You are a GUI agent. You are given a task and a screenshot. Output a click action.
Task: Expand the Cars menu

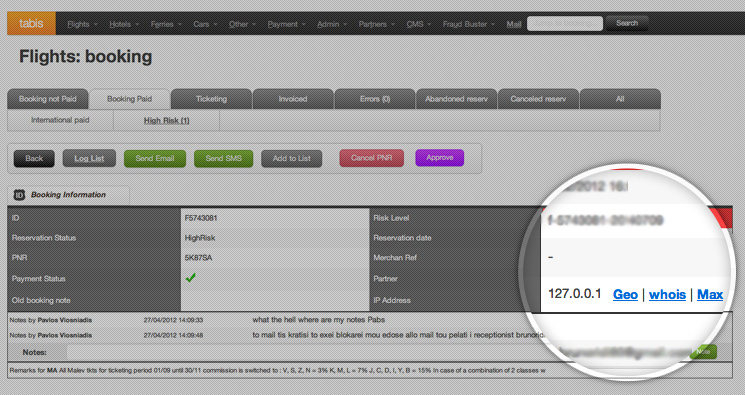tap(205, 24)
